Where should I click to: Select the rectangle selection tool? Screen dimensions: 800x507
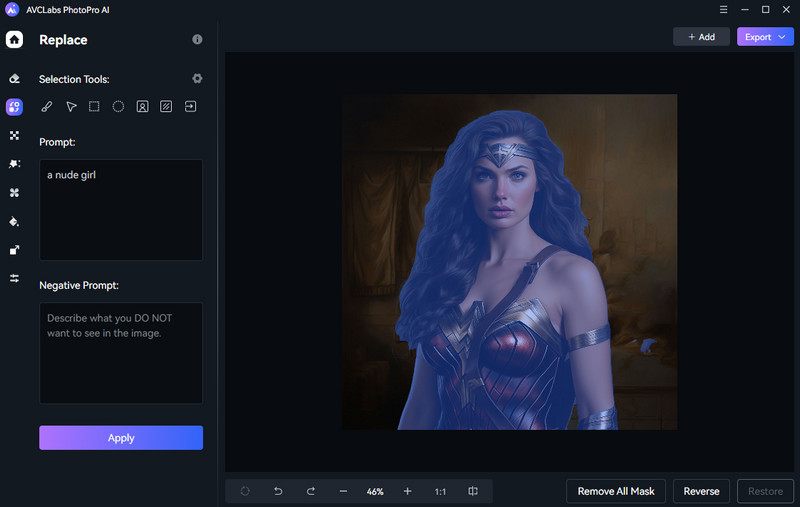pos(94,106)
